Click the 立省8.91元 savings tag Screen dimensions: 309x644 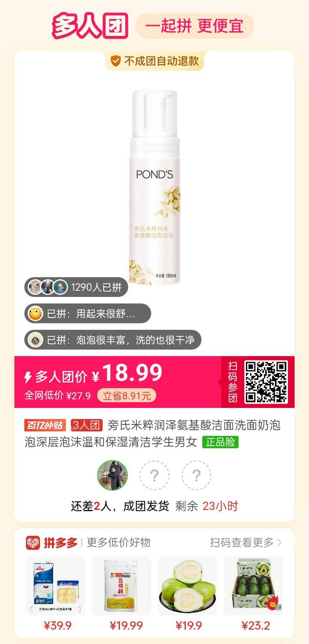127,395
